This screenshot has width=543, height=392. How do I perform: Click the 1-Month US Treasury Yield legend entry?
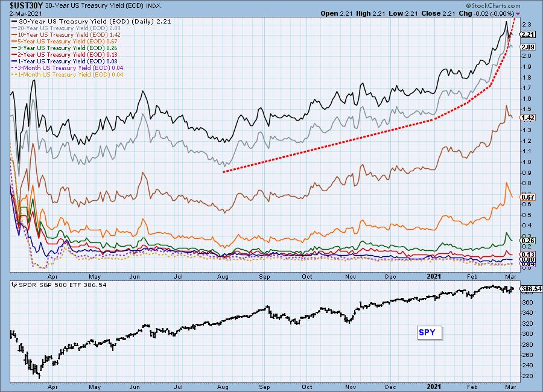68,74
